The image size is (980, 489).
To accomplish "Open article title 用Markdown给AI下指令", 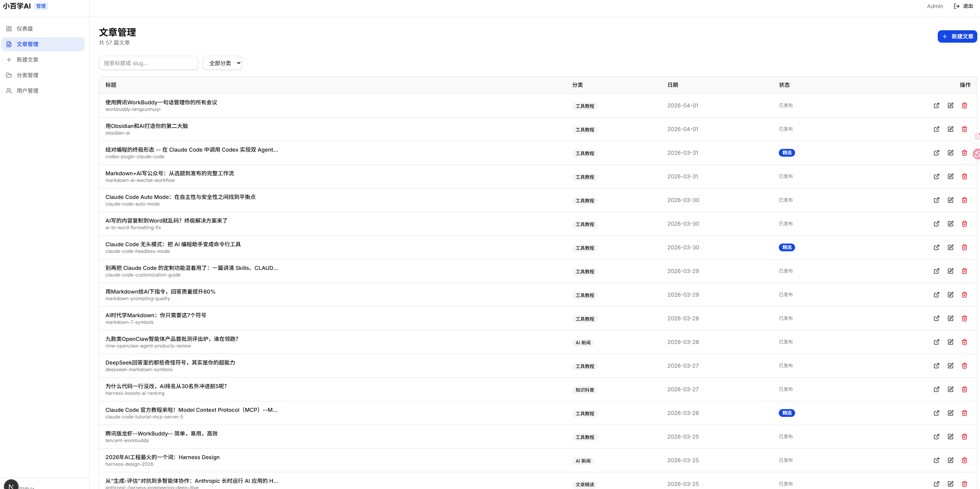I will tap(160, 292).
